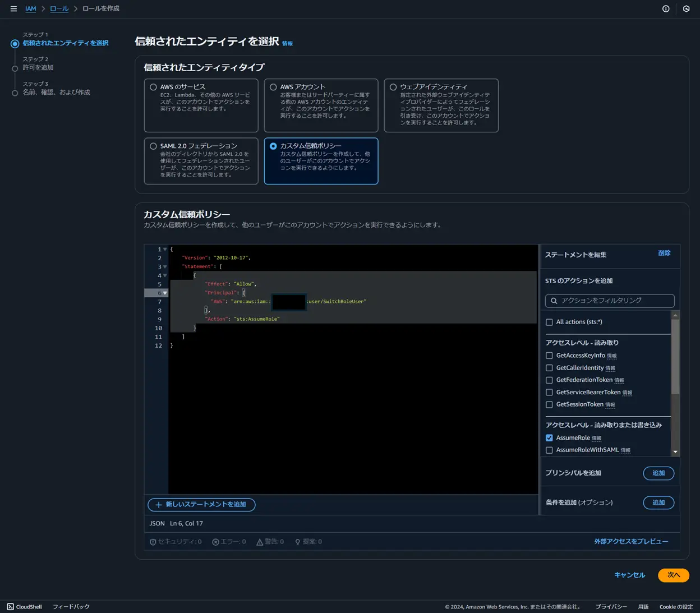Click the "Version" line in JSON editor

coord(217,258)
